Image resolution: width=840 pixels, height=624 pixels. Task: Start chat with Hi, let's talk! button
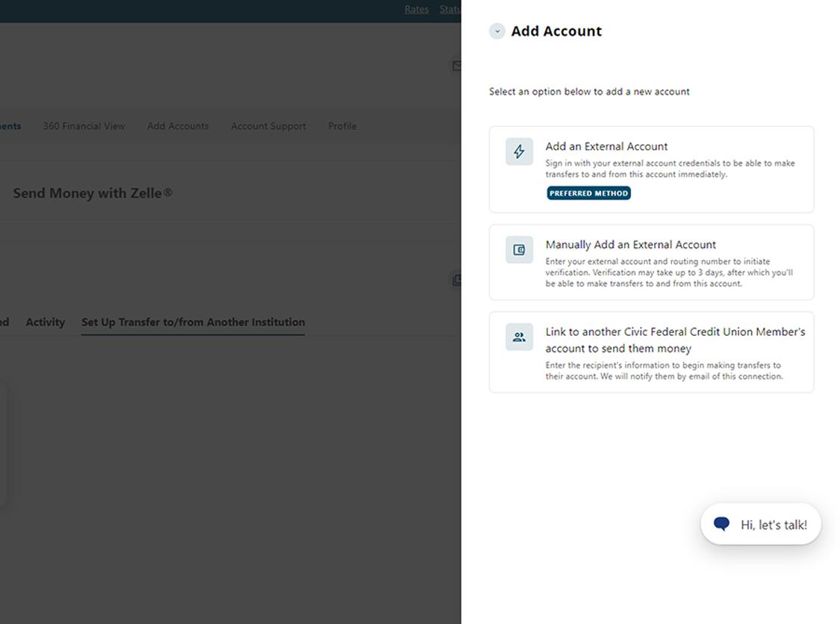[773, 525]
